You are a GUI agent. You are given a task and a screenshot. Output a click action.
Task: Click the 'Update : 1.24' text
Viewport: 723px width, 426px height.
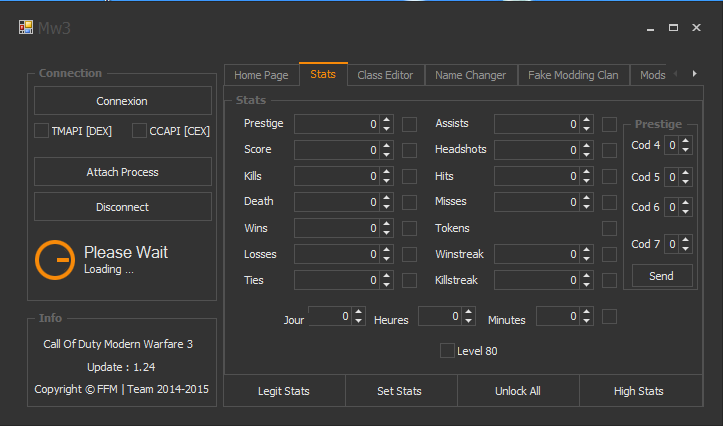tap(121, 367)
